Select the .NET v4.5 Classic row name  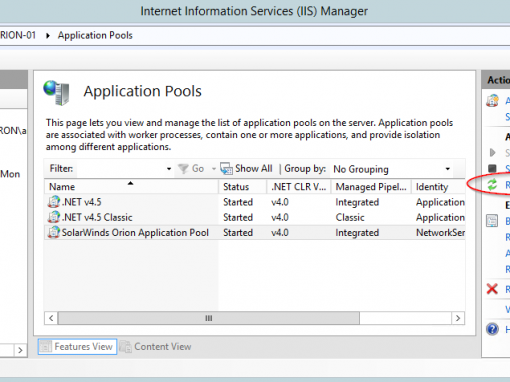(x=97, y=217)
